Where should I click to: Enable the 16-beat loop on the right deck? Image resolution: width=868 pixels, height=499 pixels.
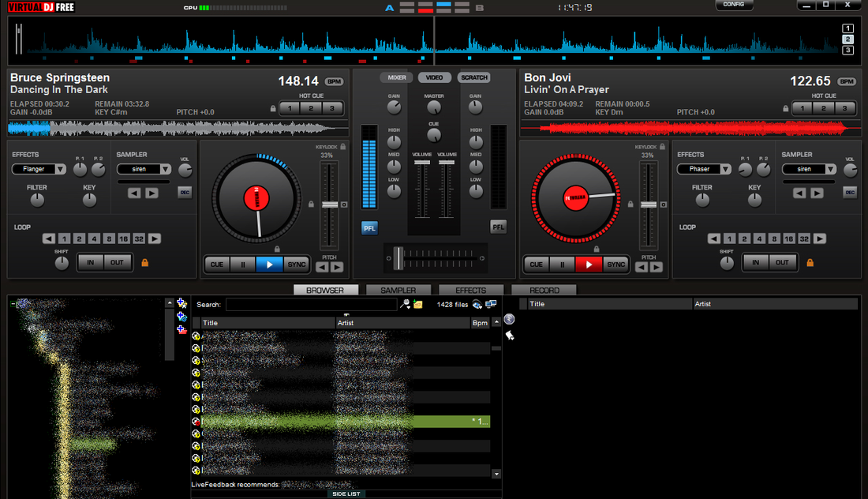coord(789,238)
